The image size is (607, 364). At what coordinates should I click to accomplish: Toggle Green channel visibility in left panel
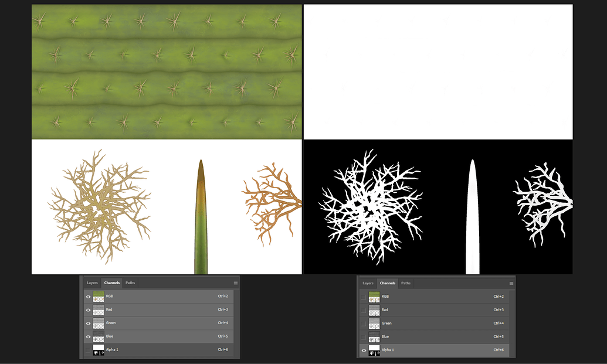click(88, 323)
